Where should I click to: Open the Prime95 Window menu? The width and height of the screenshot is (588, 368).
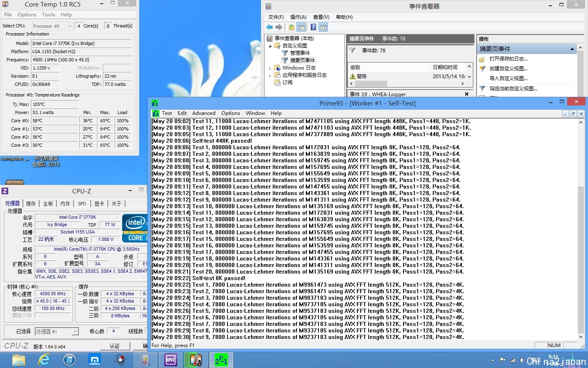[x=255, y=113]
